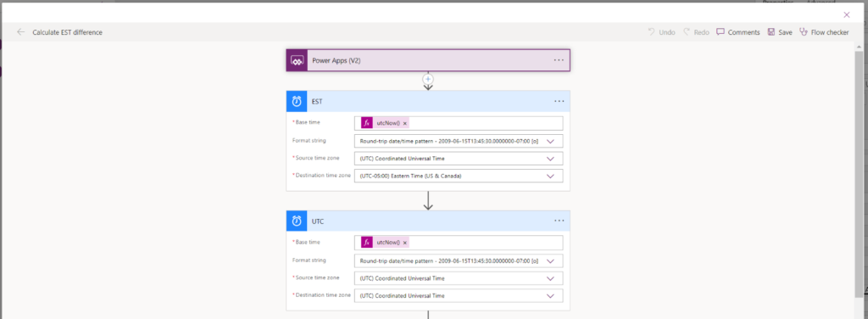Select the flow title Calculate EST difference
This screenshot has width=868, height=319.
click(67, 32)
